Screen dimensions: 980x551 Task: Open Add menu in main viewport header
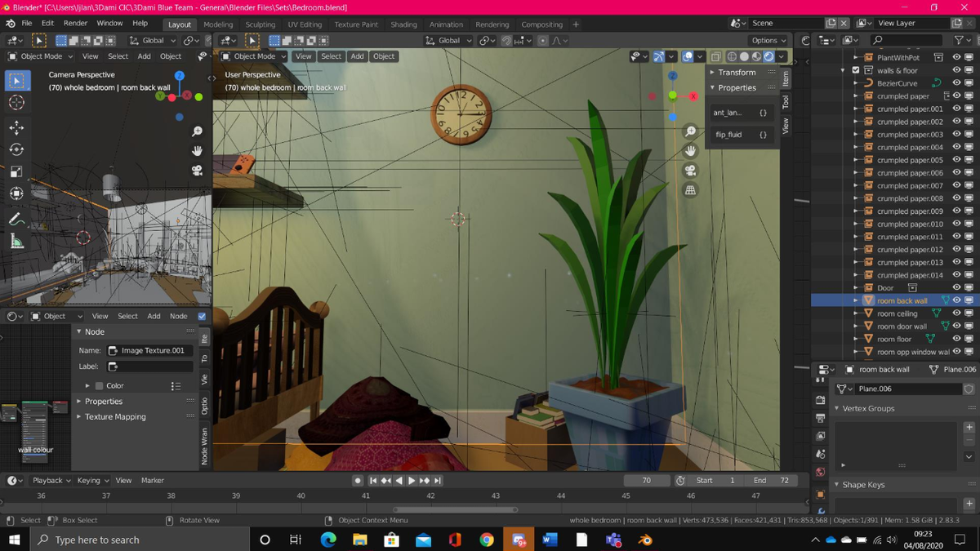(357, 56)
